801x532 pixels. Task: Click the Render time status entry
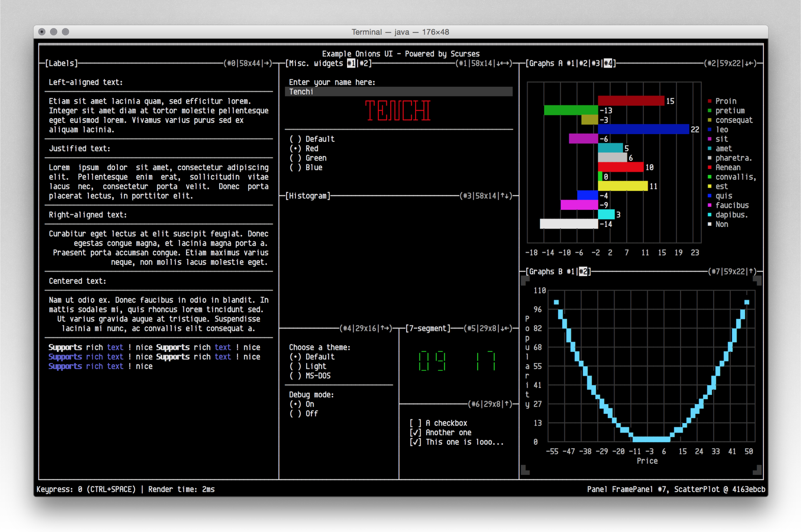(x=181, y=489)
